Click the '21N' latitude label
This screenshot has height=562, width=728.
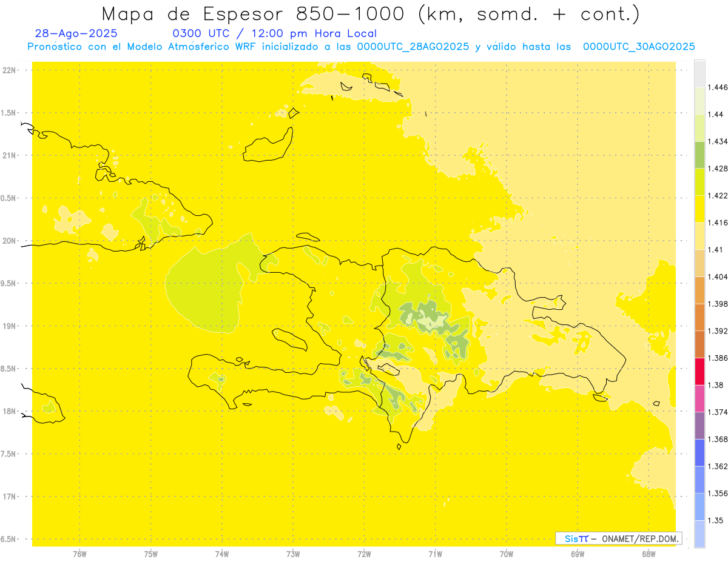coord(10,155)
